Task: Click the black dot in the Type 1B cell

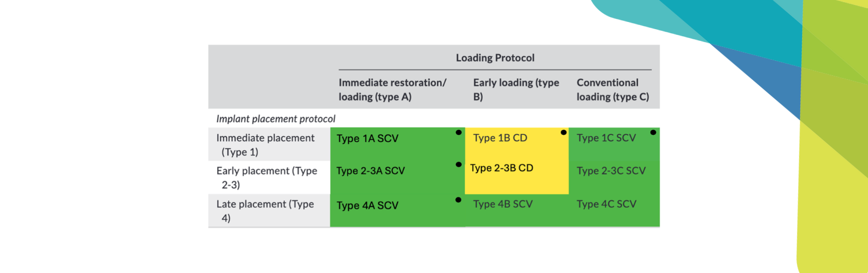Action: tap(564, 132)
